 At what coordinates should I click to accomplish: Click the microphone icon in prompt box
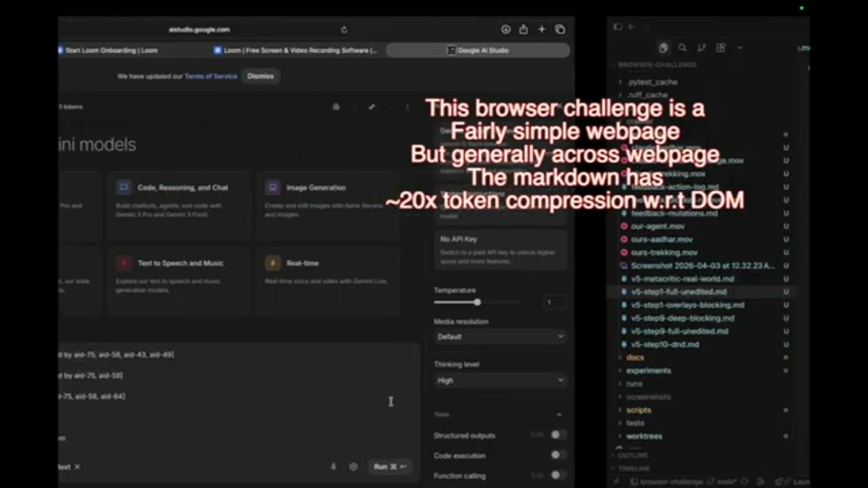pos(333,466)
